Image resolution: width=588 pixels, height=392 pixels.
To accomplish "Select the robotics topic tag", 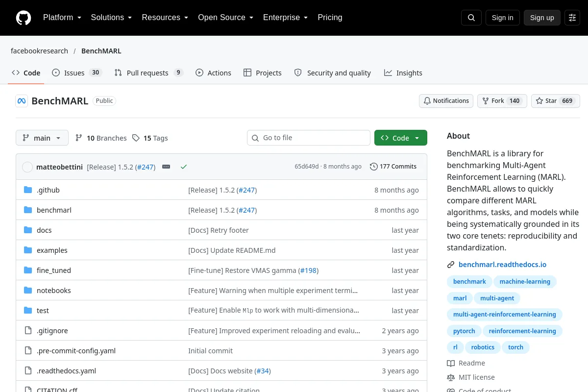I will point(483,347).
